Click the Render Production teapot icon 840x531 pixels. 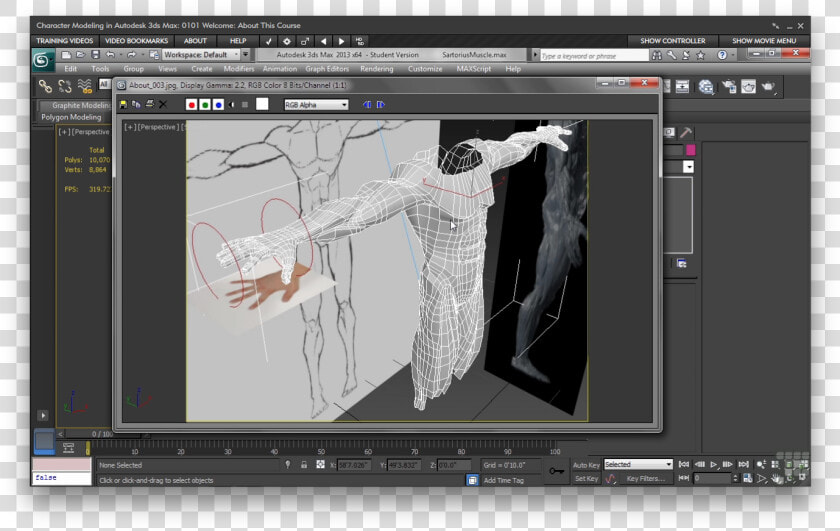pyautogui.click(x=768, y=86)
